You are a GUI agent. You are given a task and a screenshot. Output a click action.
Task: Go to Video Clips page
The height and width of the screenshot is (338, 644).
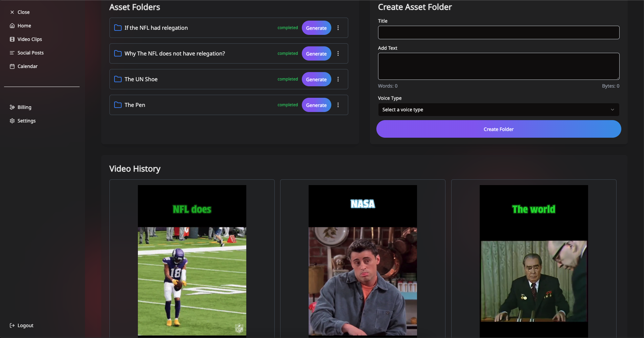click(x=30, y=39)
